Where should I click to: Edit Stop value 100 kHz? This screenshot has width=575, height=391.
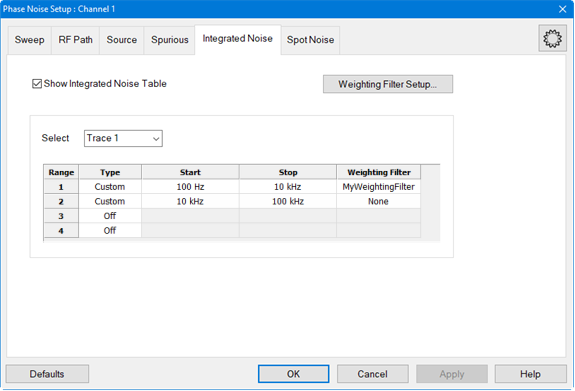[288, 201]
